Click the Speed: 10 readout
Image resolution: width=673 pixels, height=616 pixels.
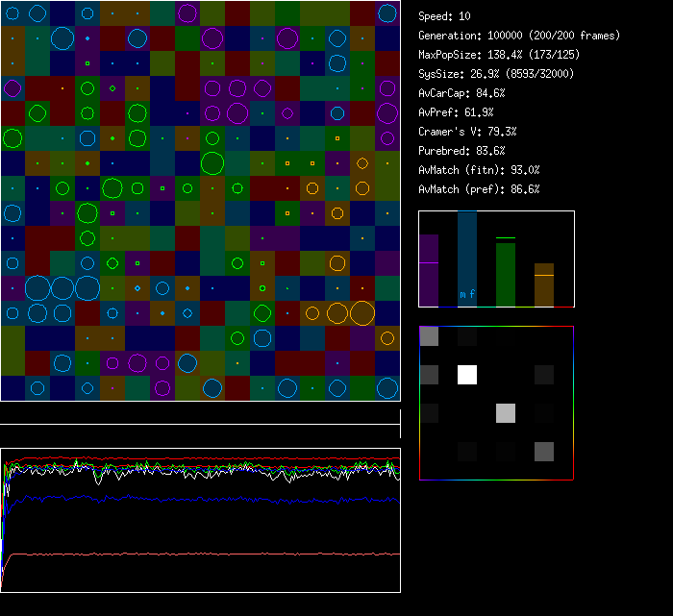tap(444, 16)
